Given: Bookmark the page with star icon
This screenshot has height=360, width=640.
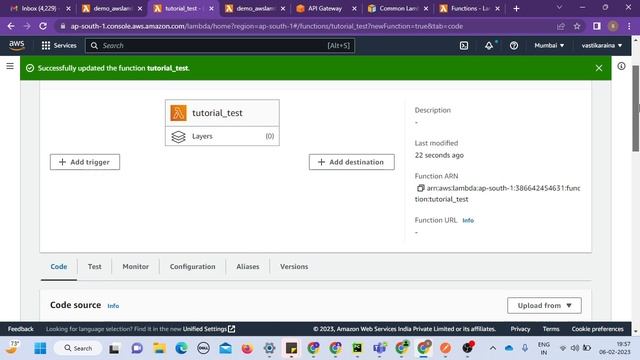Looking at the screenshot, I should pyautogui.click(x=577, y=26).
